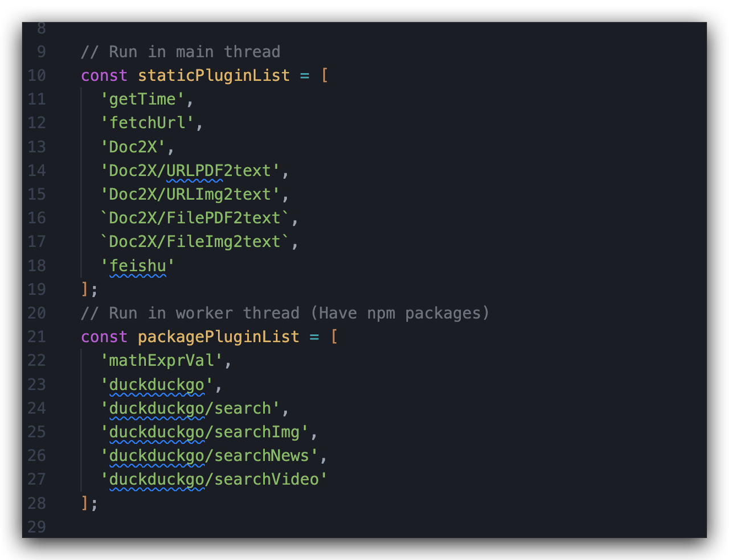Place cursor on the 'Doc2X/URLImg2text' string

coord(190,195)
